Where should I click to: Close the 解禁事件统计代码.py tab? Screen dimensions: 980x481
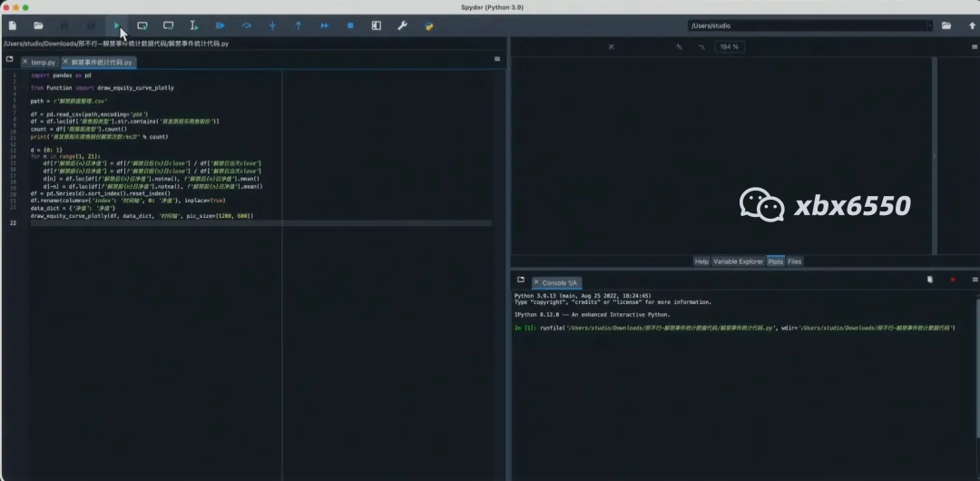point(66,63)
